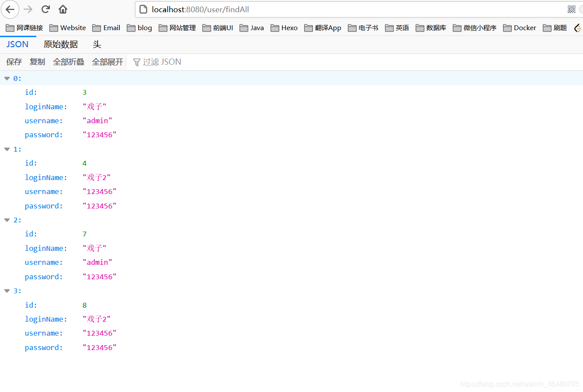This screenshot has width=583, height=392.
Task: Select password value in item 1
Action: tap(100, 206)
